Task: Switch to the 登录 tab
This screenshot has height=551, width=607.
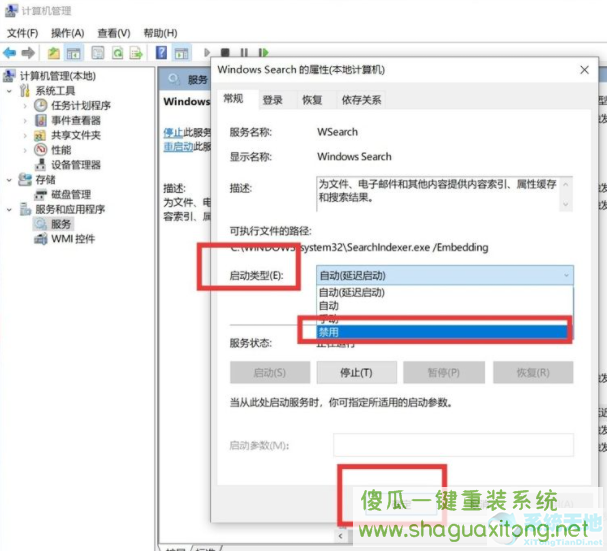Action: pyautogui.click(x=273, y=100)
